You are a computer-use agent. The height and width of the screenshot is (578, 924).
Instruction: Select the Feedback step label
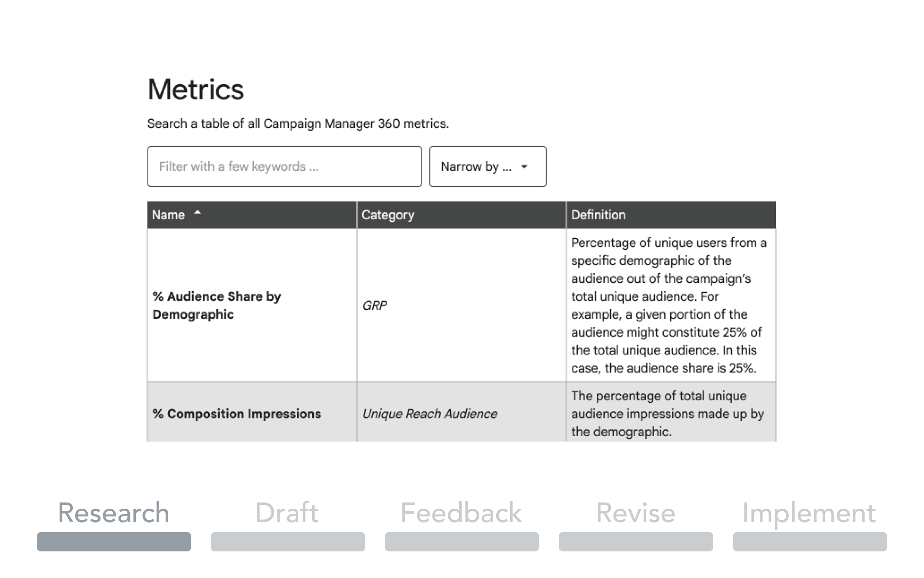click(461, 513)
